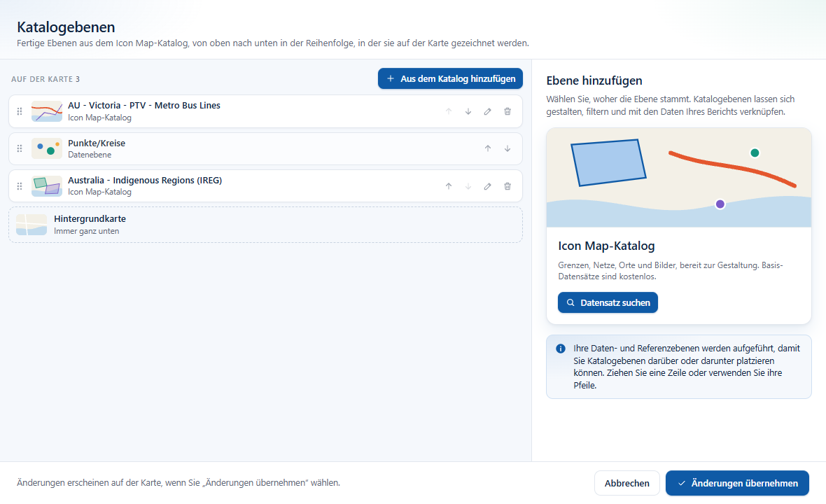Move Punkte/Kreise layer up
Image resolution: width=826 pixels, height=504 pixels.
point(488,148)
